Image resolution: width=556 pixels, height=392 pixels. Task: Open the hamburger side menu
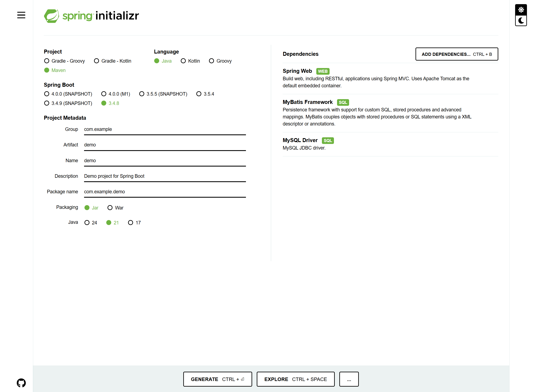click(21, 15)
